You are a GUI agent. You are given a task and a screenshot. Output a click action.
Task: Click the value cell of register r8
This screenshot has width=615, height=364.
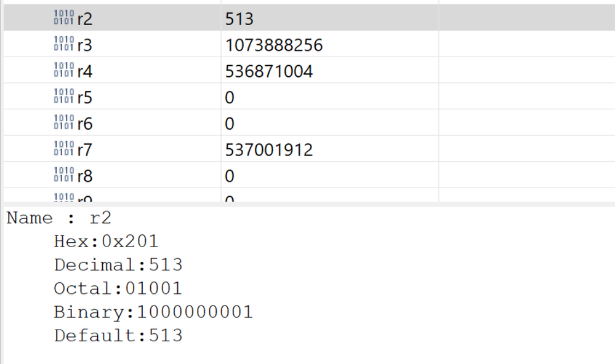[x=230, y=176]
